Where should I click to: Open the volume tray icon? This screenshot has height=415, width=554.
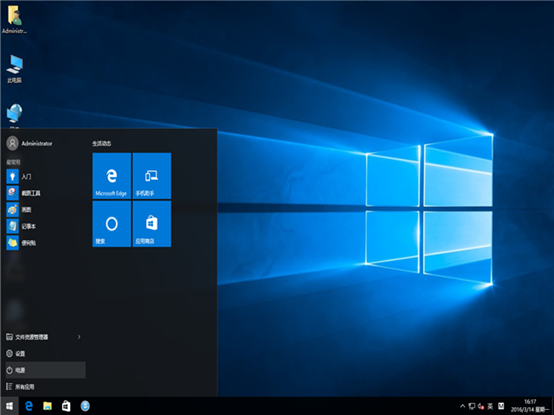click(481, 406)
